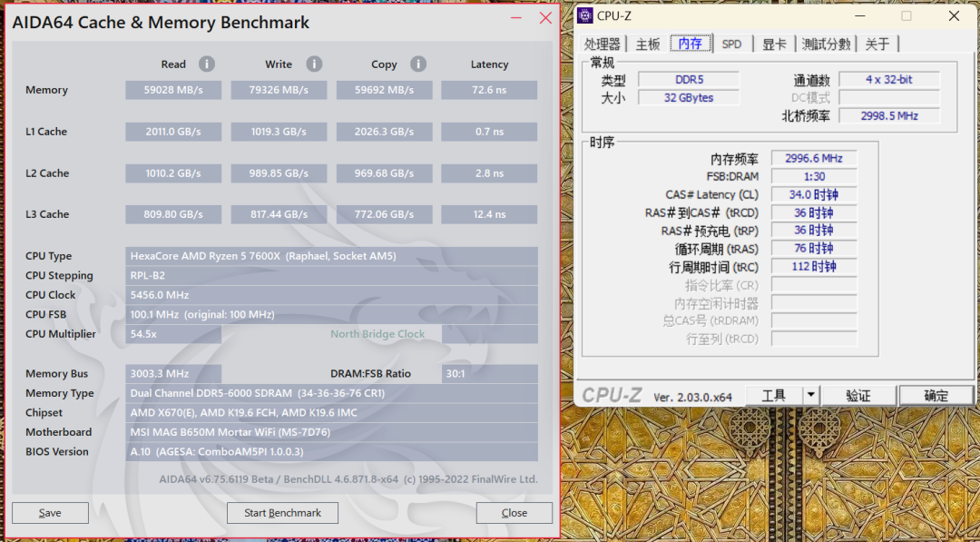Close the CPU-Z window
980x542 pixels.
pos(954,15)
